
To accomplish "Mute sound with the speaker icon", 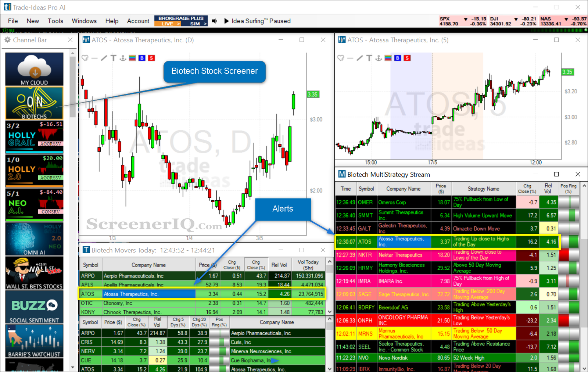I will (215, 21).
